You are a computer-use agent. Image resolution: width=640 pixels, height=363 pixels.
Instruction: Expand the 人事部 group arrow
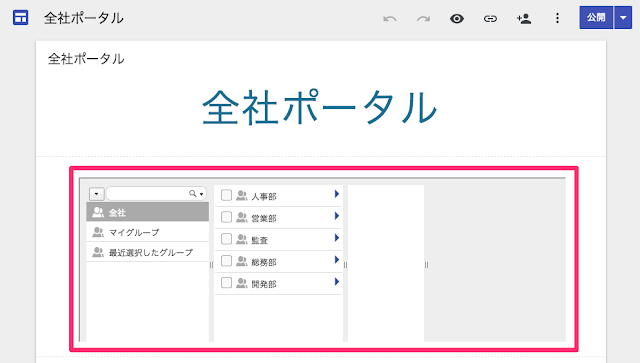(x=337, y=194)
